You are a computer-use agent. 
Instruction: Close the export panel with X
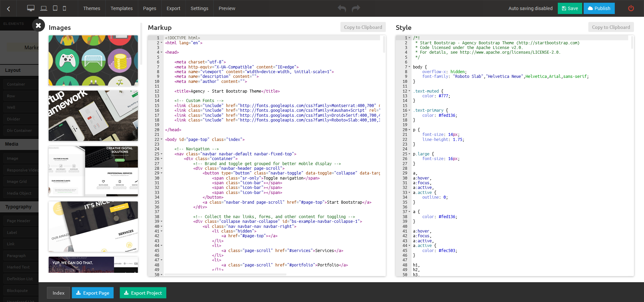(x=39, y=25)
